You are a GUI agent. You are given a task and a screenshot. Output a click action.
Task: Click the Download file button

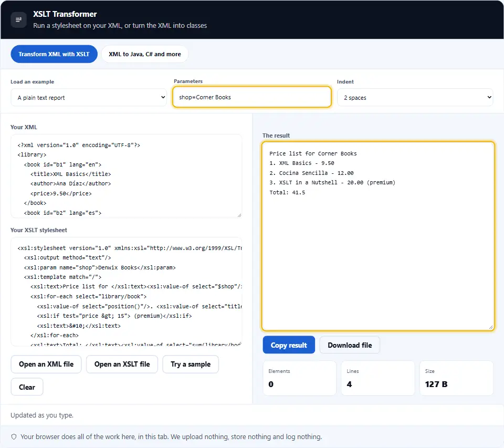[x=350, y=345]
